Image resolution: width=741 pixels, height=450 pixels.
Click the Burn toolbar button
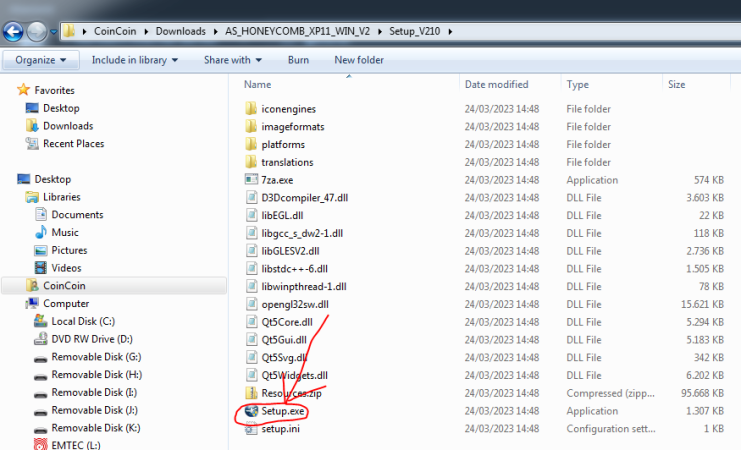click(298, 60)
